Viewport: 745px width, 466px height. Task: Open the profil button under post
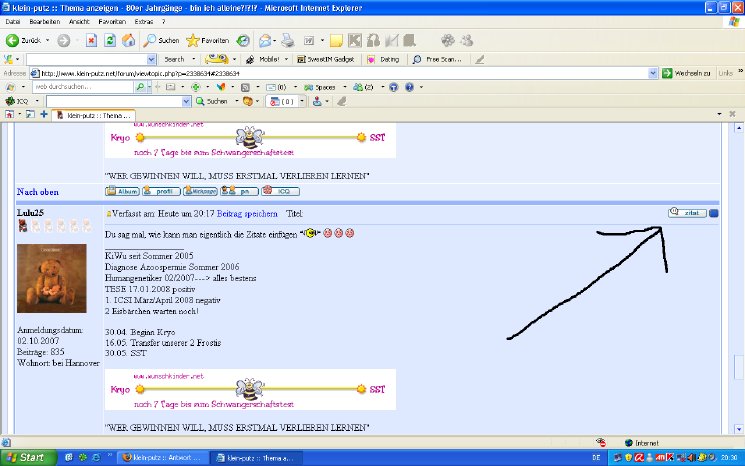pyautogui.click(x=160, y=190)
